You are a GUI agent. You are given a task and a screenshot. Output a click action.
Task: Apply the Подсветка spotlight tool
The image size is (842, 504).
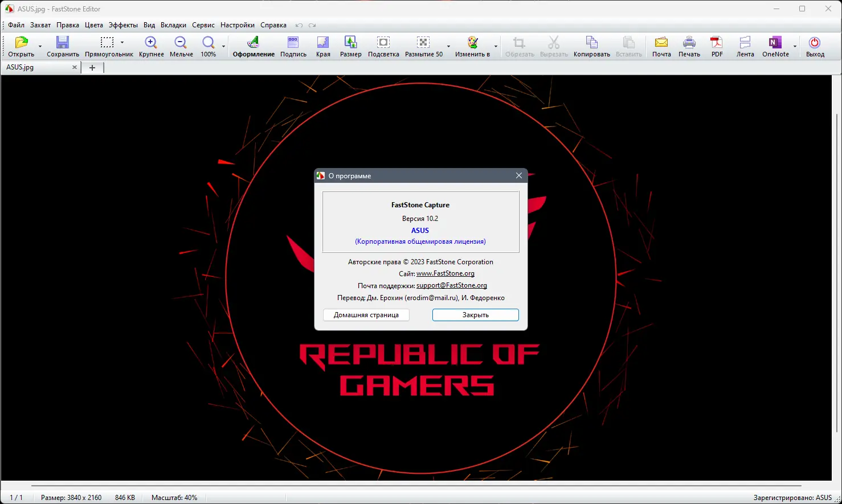383,43
